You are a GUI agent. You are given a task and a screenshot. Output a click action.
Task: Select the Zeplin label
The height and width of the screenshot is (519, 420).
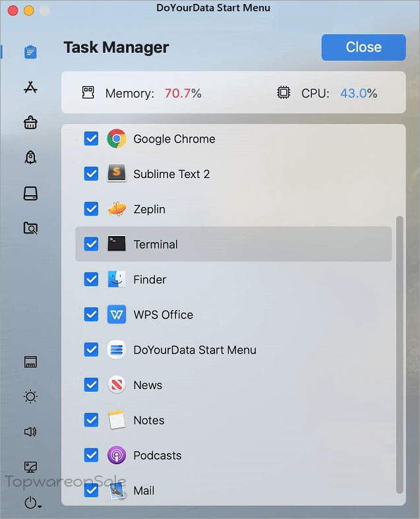coord(149,210)
